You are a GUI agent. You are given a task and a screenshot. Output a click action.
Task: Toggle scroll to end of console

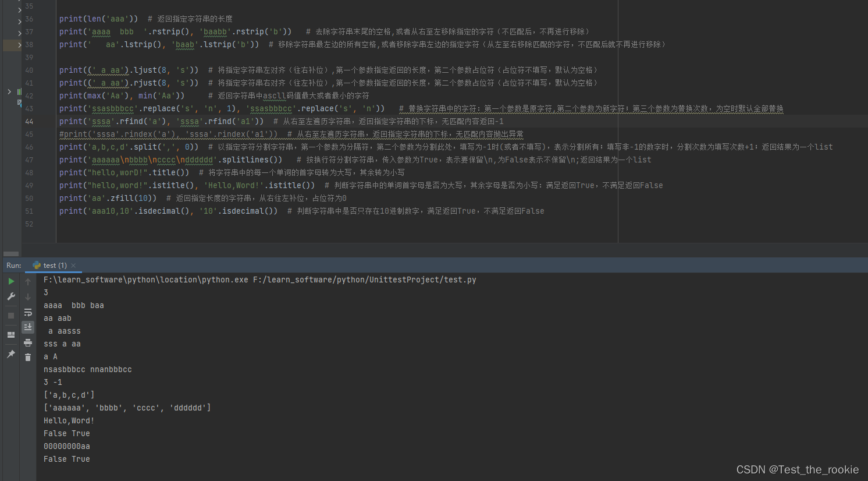[x=28, y=327]
